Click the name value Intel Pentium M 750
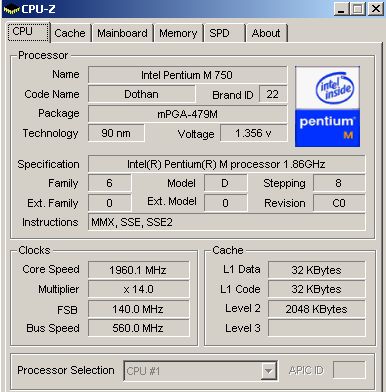The image size is (386, 392). click(x=187, y=75)
